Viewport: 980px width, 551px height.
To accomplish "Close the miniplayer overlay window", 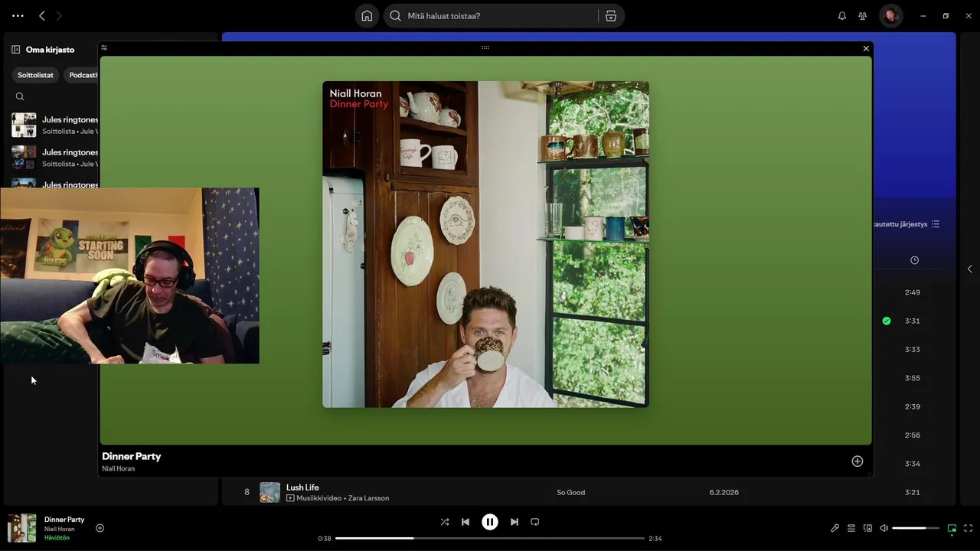I will (x=866, y=48).
